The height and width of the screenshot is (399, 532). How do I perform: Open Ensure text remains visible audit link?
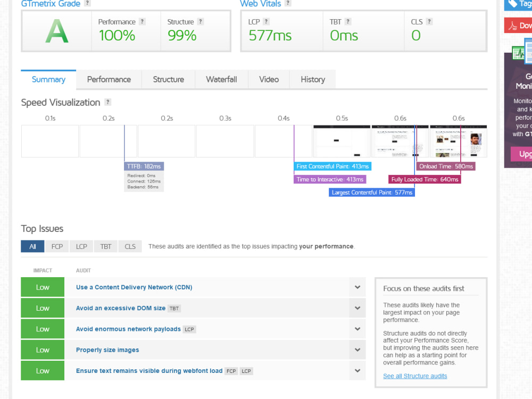149,371
